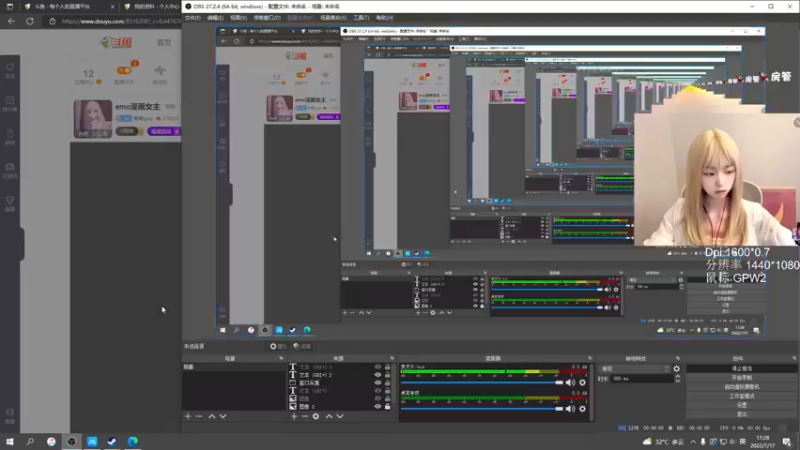The height and width of the screenshot is (450, 800).
Task: Open the 排行榜 icon in Douyu sidebar
Action: click(x=10, y=103)
